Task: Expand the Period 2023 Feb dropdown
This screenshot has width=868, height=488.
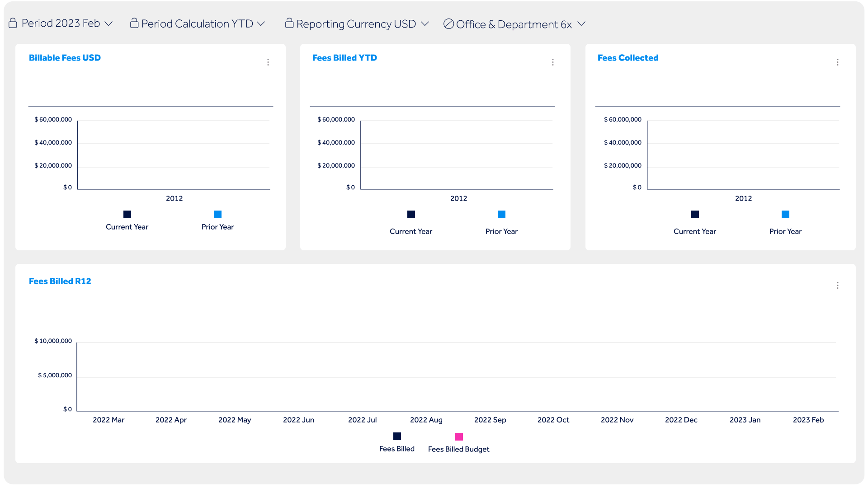Action: click(108, 23)
